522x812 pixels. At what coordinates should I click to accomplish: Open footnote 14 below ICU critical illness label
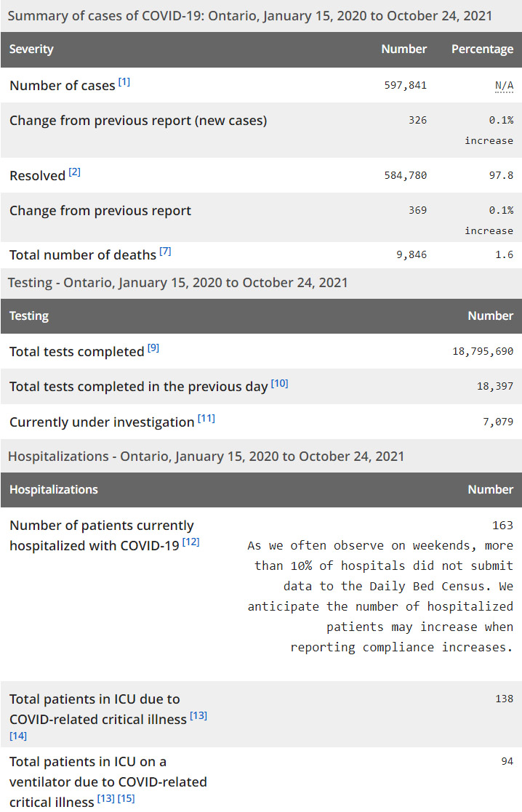point(18,736)
